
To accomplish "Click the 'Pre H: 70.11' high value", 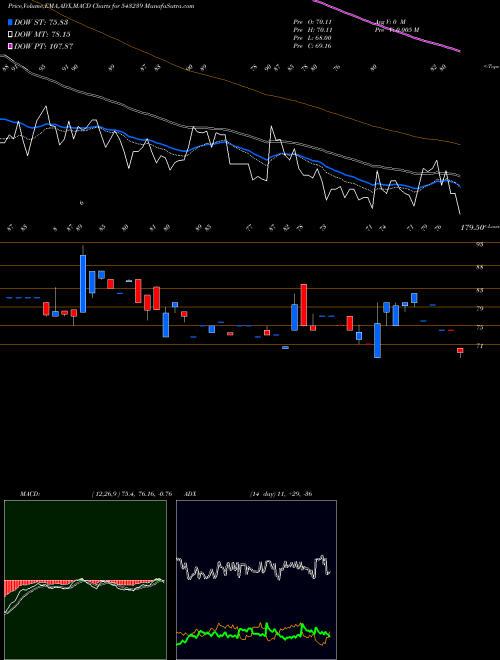I will [x=312, y=30].
